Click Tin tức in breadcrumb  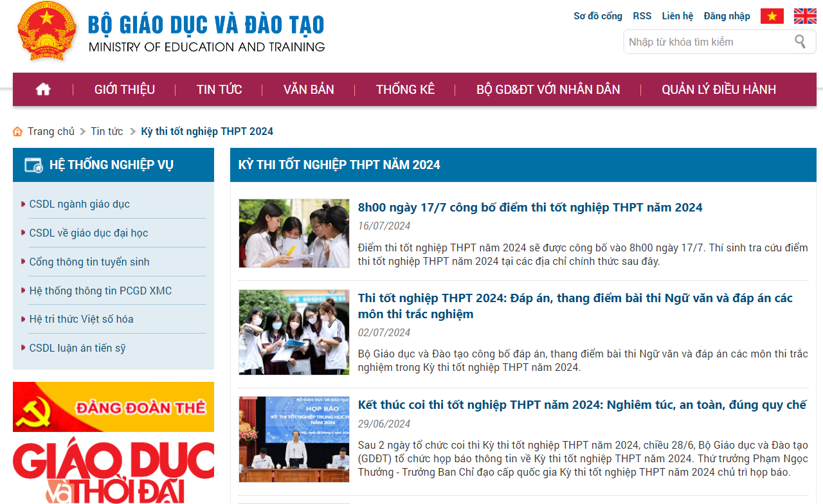coord(107,131)
